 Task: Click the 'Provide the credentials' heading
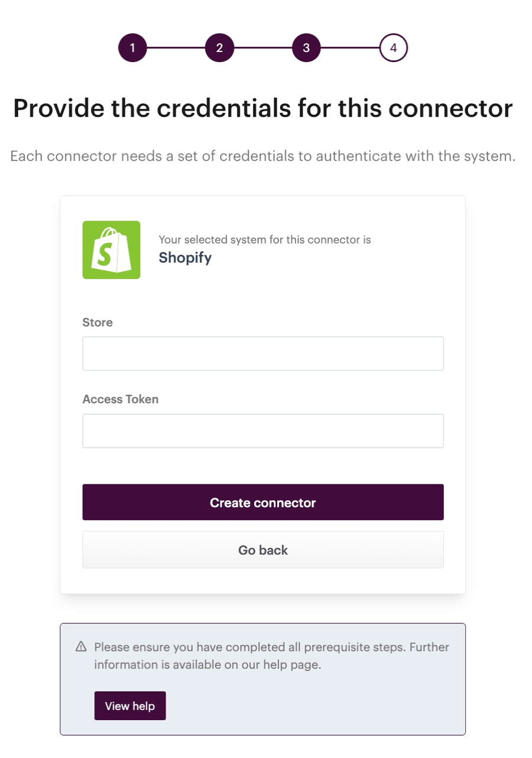[x=262, y=109]
